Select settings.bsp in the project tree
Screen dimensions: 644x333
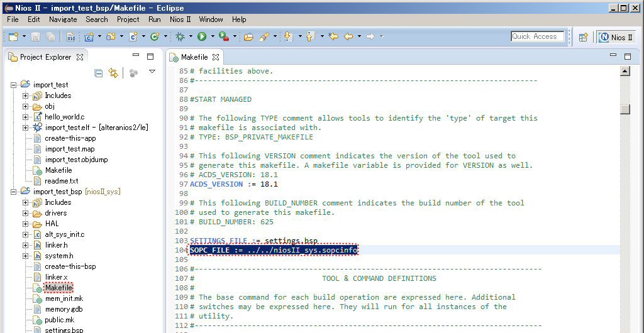coord(64,330)
